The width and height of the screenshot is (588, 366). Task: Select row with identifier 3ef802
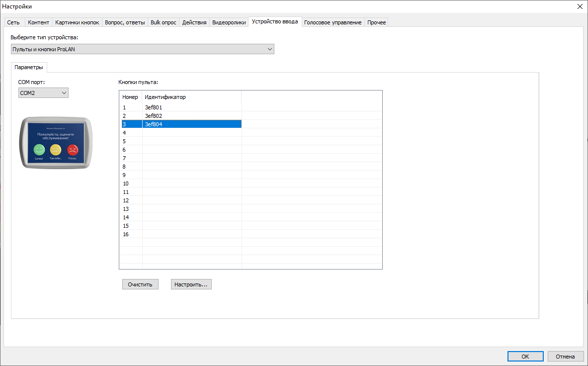pyautogui.click(x=153, y=116)
